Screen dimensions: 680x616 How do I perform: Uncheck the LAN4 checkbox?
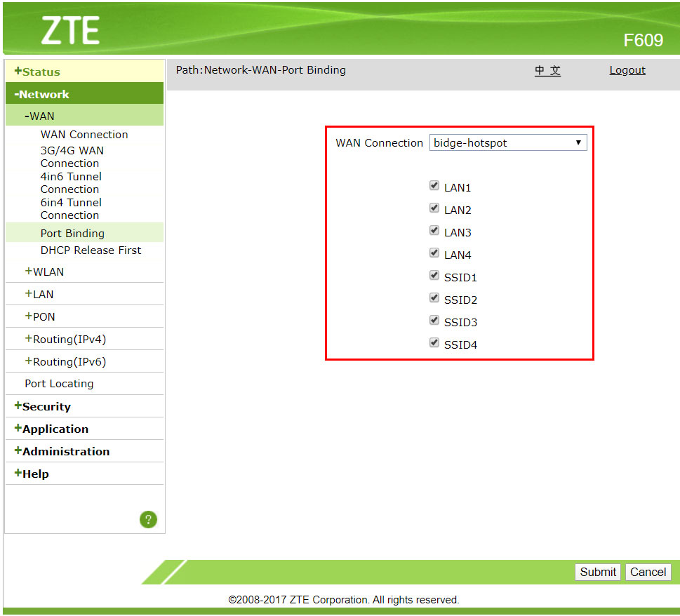434,253
